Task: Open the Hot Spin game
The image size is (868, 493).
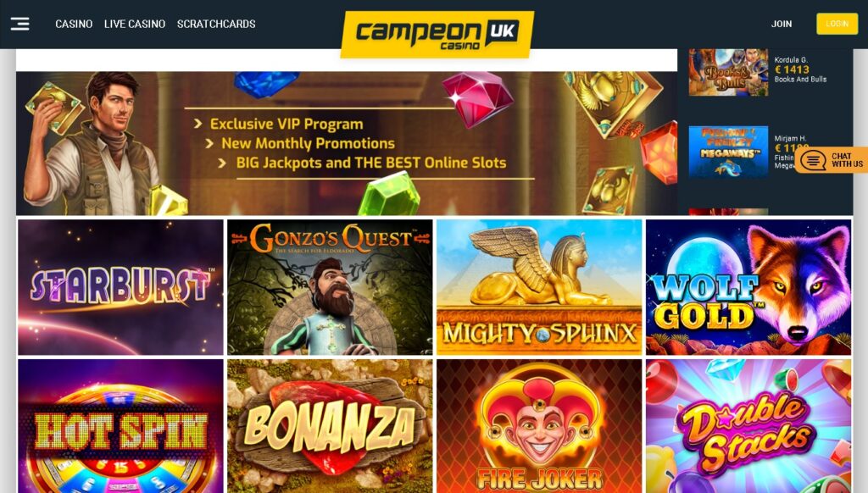Action: (x=120, y=426)
